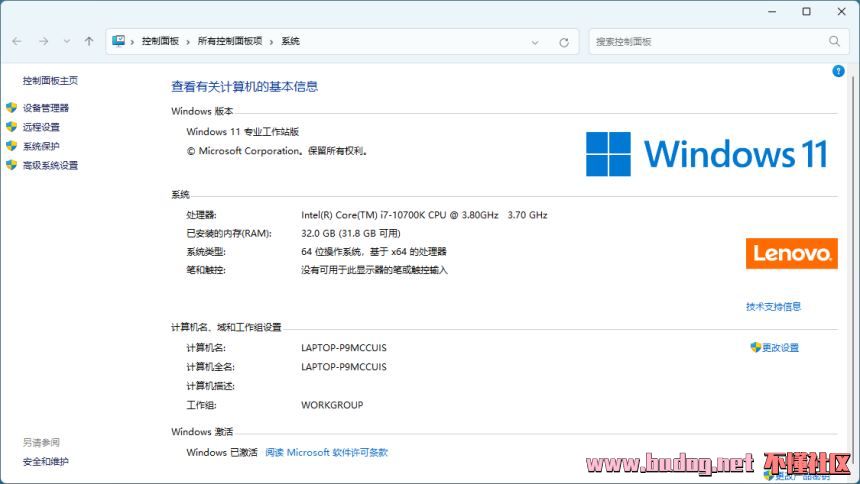Click the shield icon beside 高级系统设置

[12, 165]
